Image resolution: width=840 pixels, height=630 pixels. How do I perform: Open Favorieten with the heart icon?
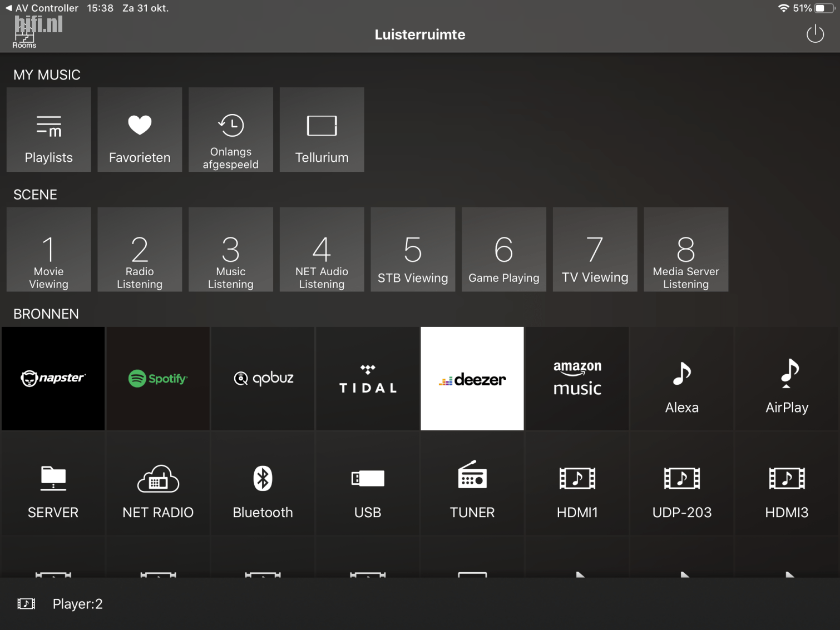tap(140, 130)
